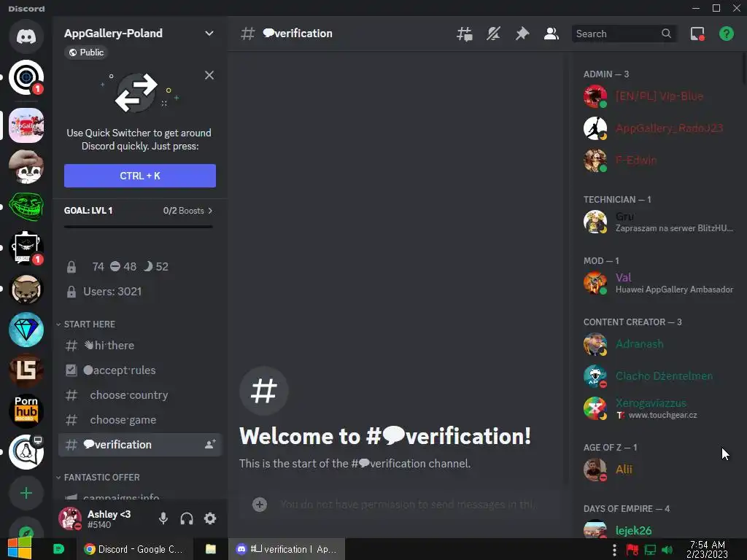The image size is (747, 560).
Task: Click the search magnifier icon
Action: (667, 34)
